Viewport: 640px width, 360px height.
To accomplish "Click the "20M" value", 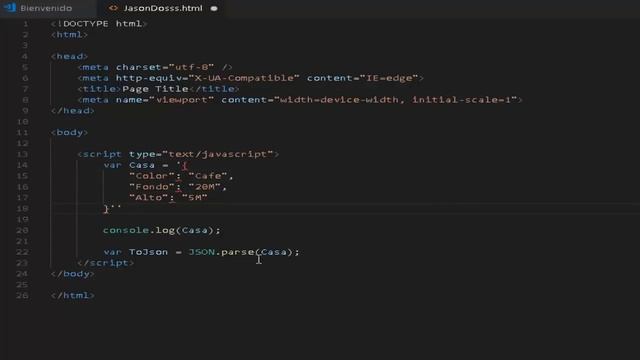I will click(x=204, y=187).
